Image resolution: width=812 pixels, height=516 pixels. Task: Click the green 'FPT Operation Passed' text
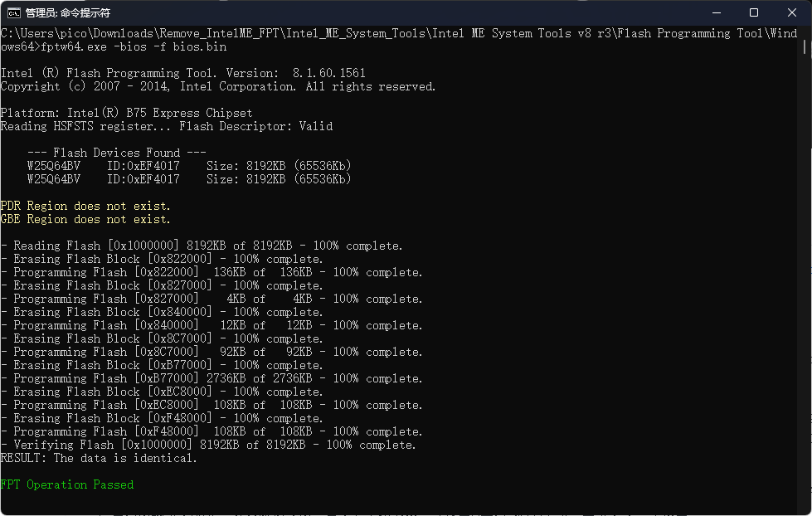tap(67, 484)
